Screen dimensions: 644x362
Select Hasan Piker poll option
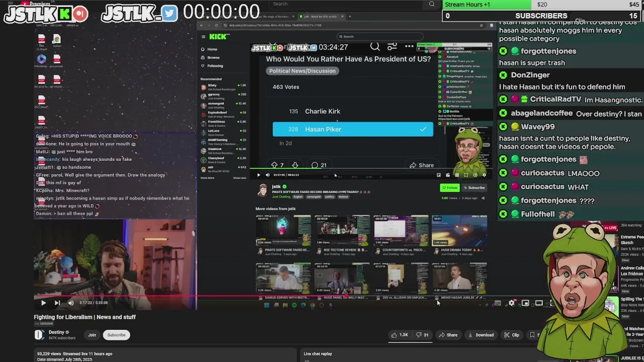353,129
